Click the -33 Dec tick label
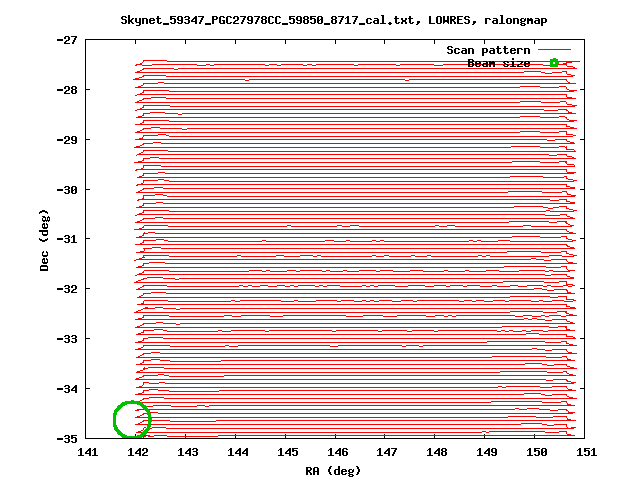 67,339
